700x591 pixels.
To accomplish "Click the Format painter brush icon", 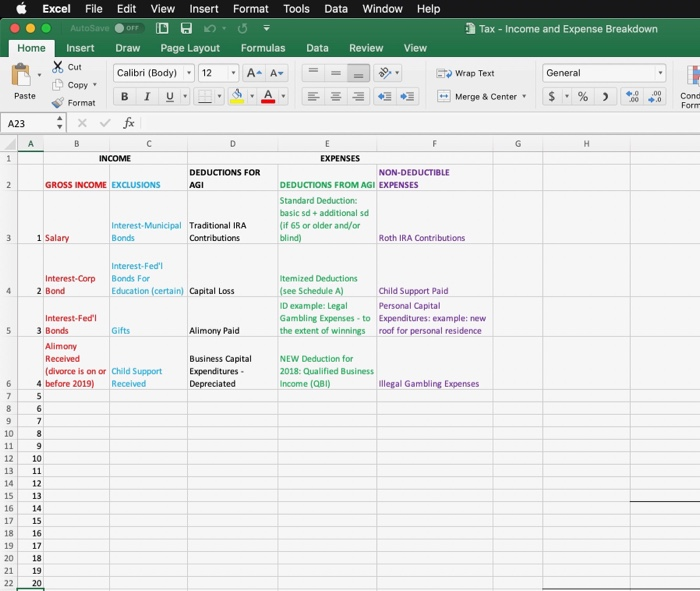I will tap(58, 103).
